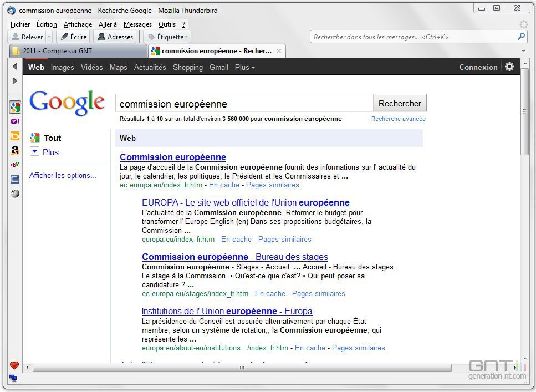Select the eBay search engine sidebar icon

[15, 165]
